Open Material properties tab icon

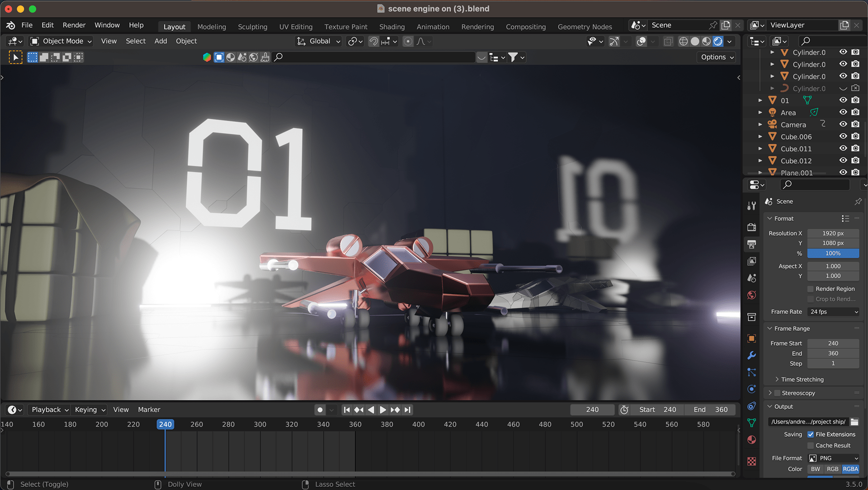(x=751, y=440)
